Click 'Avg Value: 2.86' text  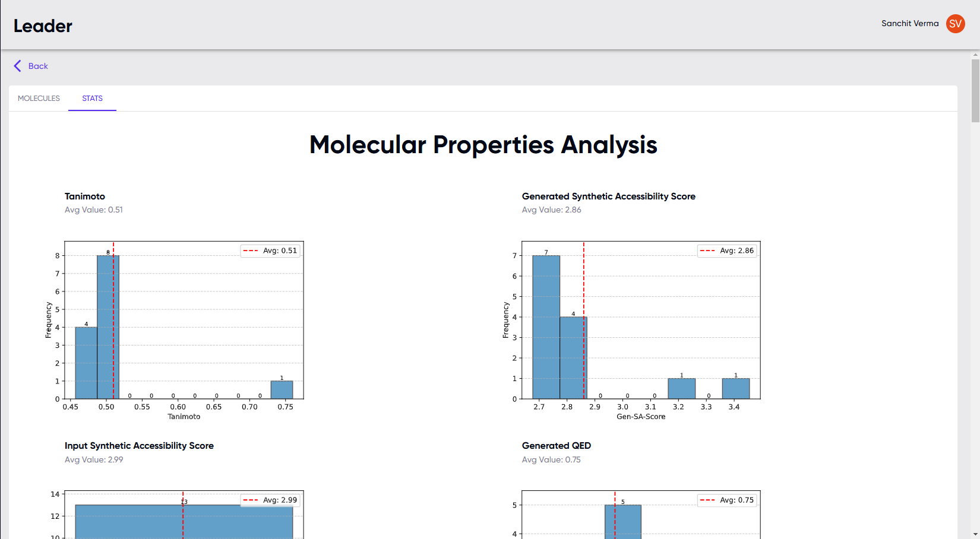[x=552, y=210]
